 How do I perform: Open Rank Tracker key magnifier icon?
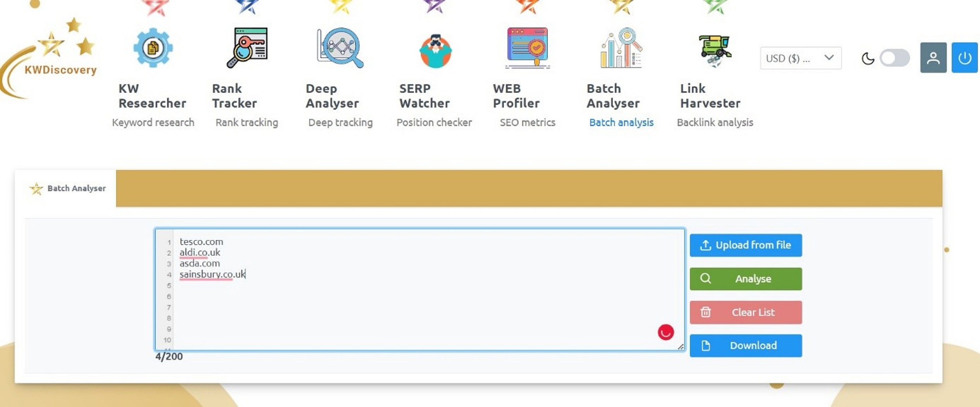(247, 48)
